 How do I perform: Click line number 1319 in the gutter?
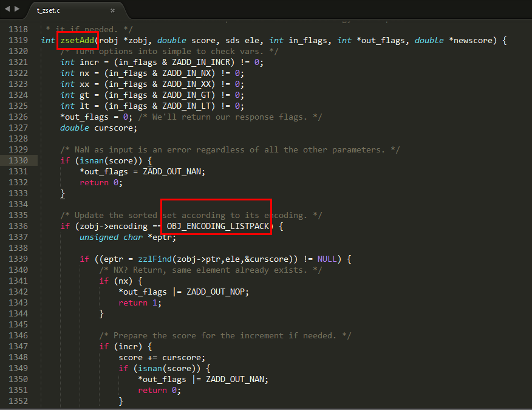point(18,40)
